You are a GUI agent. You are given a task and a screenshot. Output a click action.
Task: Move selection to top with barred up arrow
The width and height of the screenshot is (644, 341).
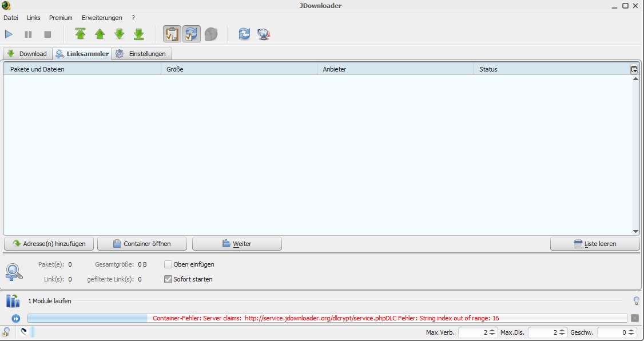[81, 34]
